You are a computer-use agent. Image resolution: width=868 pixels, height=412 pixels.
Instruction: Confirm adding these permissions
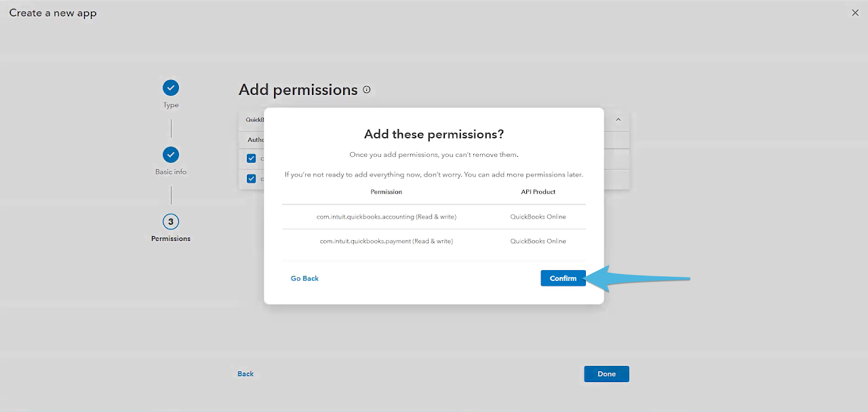(563, 278)
